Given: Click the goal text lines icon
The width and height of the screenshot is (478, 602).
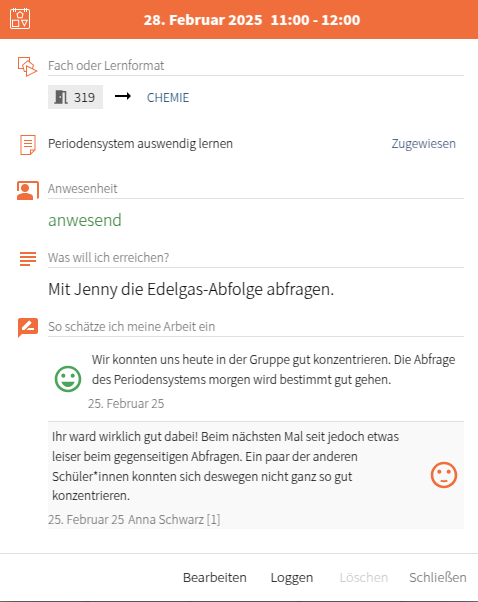Looking at the screenshot, I should click(x=28, y=259).
